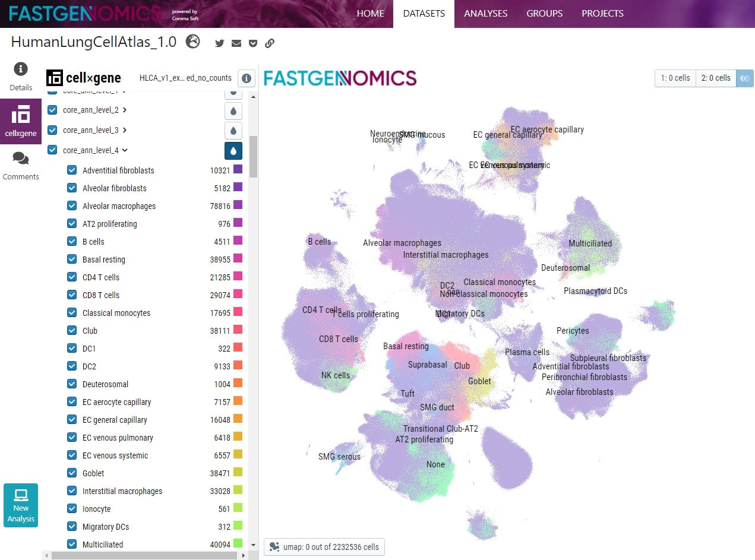Click the public globe icon beside dataset title
Screen dimensions: 755x560
tap(192, 42)
